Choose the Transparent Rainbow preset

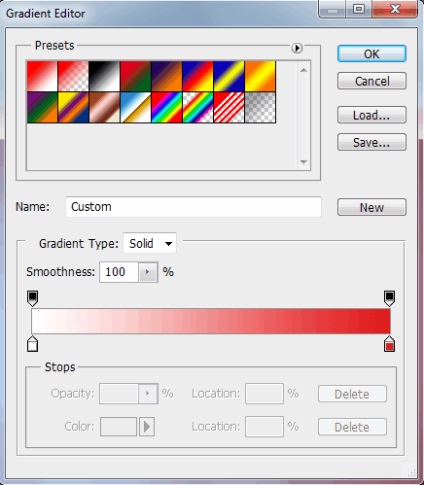(x=198, y=107)
